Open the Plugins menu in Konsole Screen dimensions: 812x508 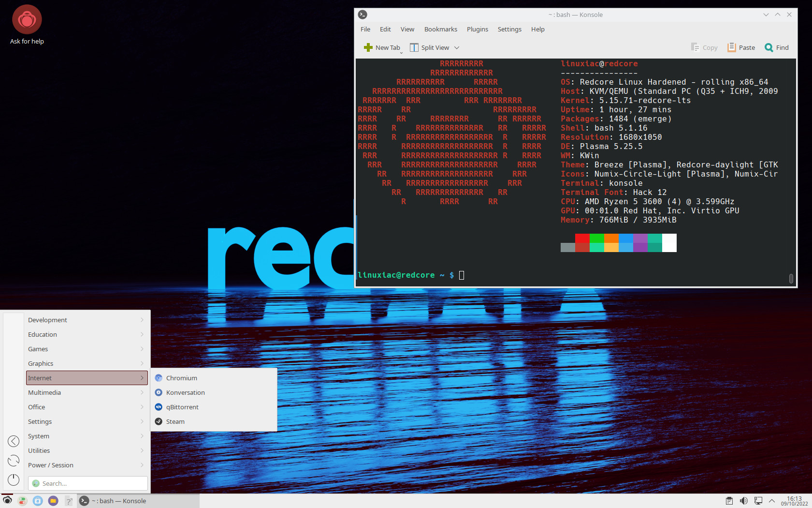[x=478, y=29]
